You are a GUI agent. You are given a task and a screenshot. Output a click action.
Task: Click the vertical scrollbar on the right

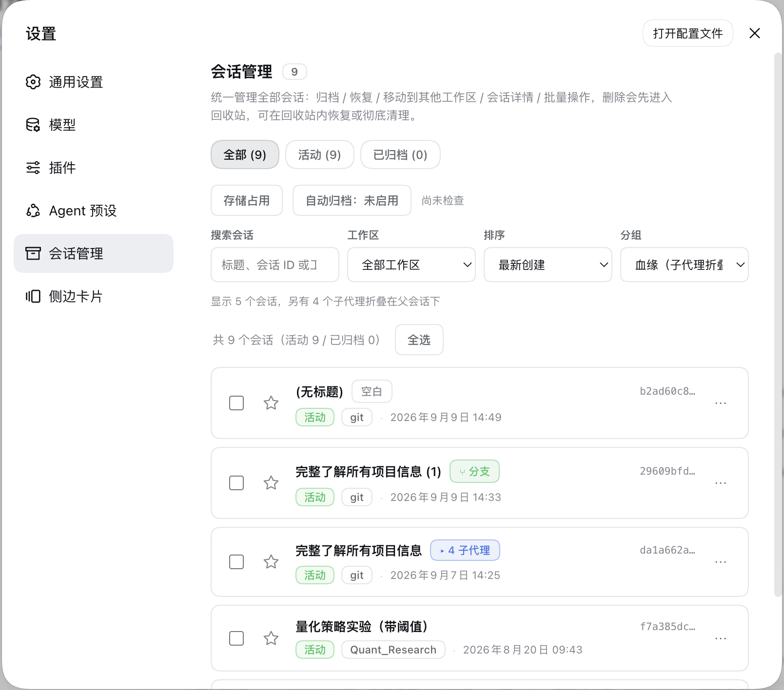click(x=778, y=324)
